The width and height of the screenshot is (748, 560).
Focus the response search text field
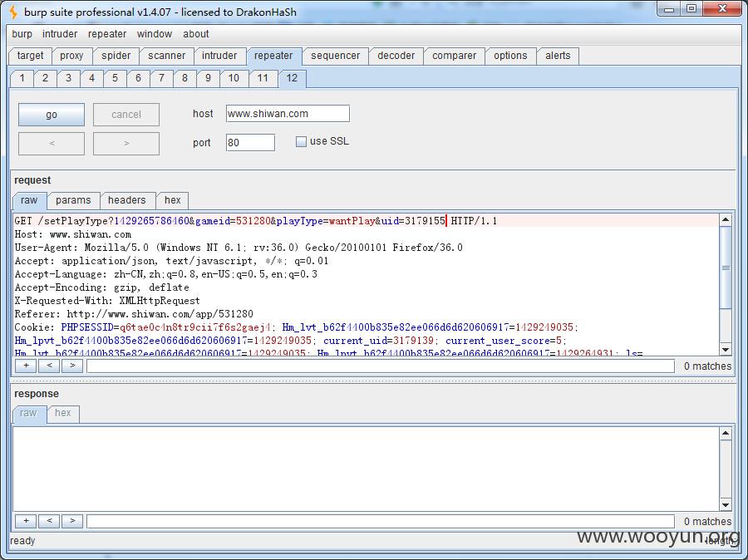pyautogui.click(x=381, y=521)
